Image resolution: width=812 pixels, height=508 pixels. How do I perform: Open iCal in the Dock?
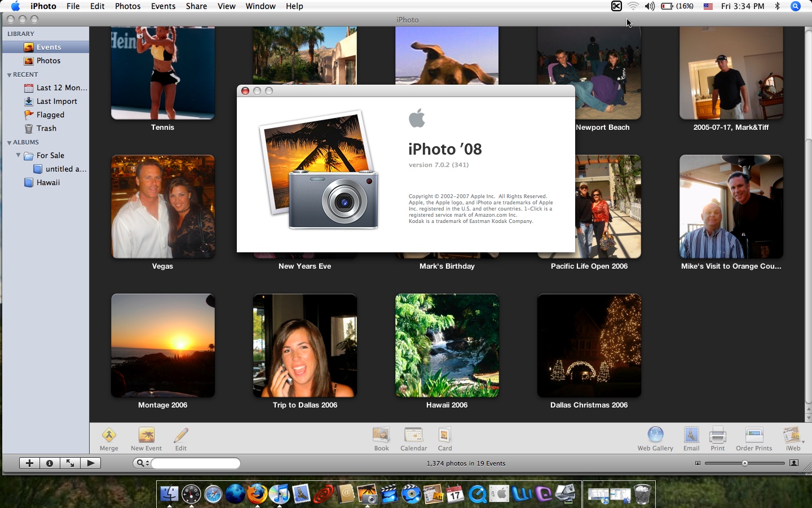tap(455, 494)
